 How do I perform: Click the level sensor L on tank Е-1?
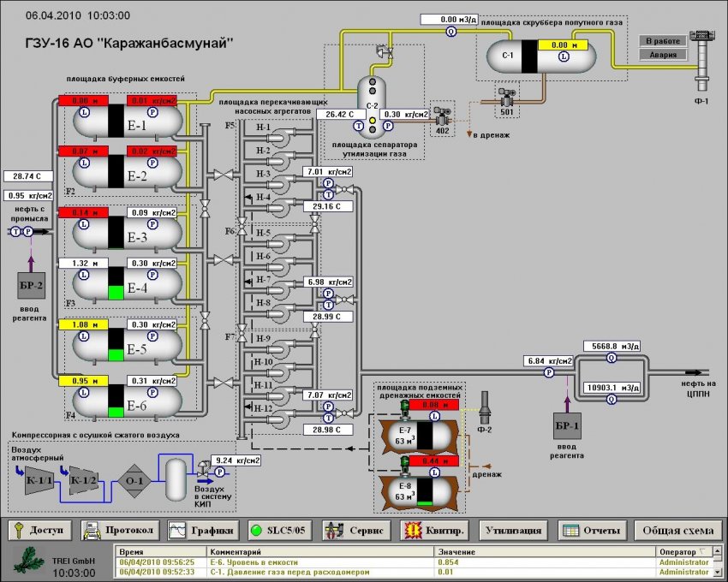click(84, 112)
